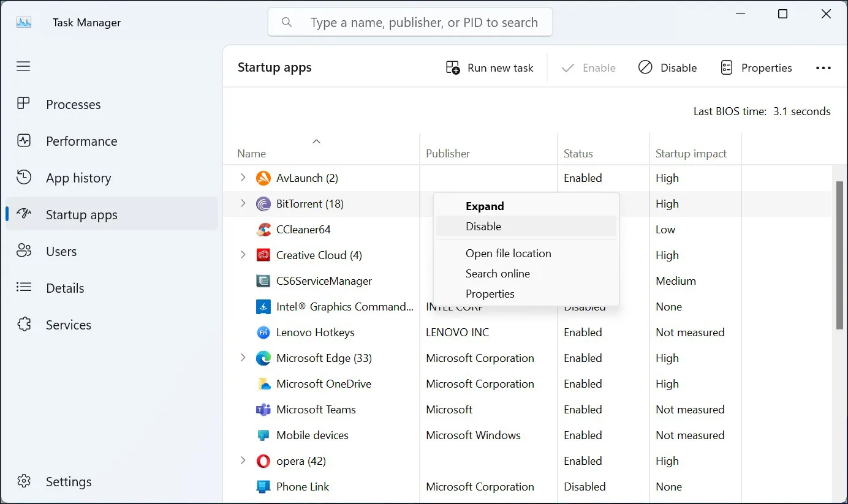Switch to the Users section
Viewport: 848px width, 504px height.
[23, 251]
